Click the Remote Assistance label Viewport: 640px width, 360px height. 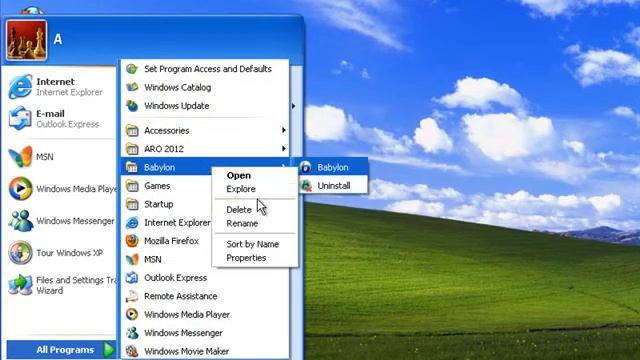[181, 296]
